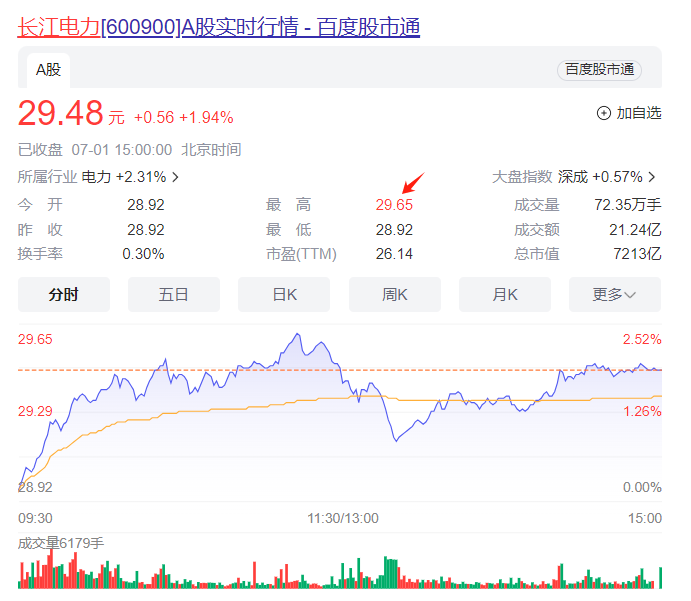Click the +0.56 price change value
The image size is (691, 601).
[154, 118]
